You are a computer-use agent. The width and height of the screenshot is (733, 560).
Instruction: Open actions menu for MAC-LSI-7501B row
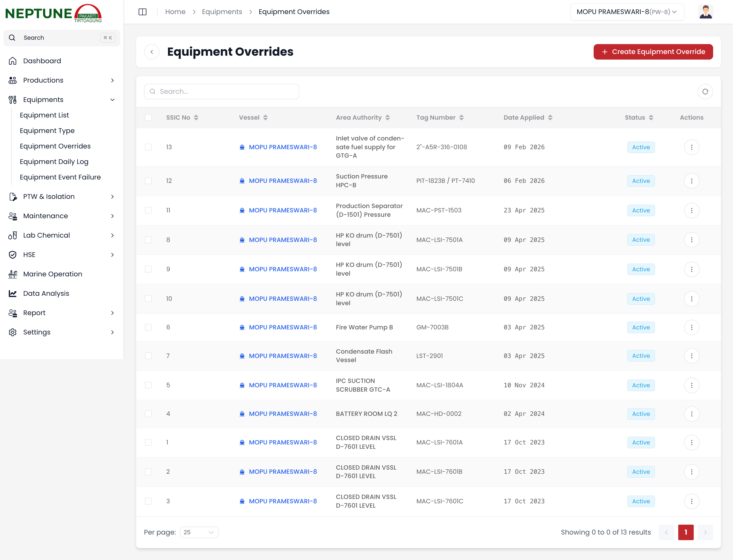(x=691, y=269)
